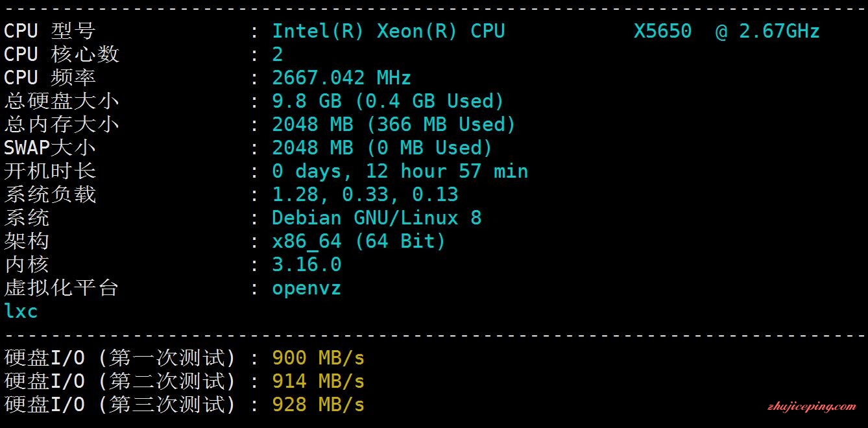Click the openvz virtualization value

[x=306, y=289]
